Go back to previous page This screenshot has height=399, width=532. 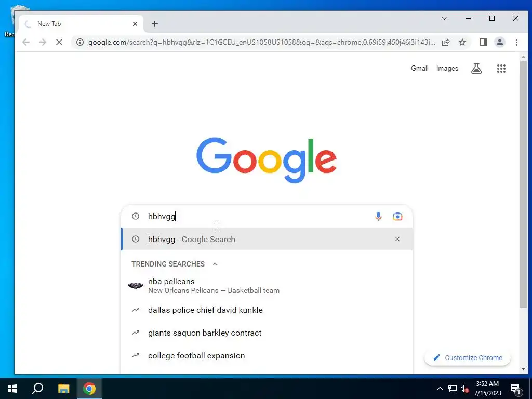(x=26, y=42)
